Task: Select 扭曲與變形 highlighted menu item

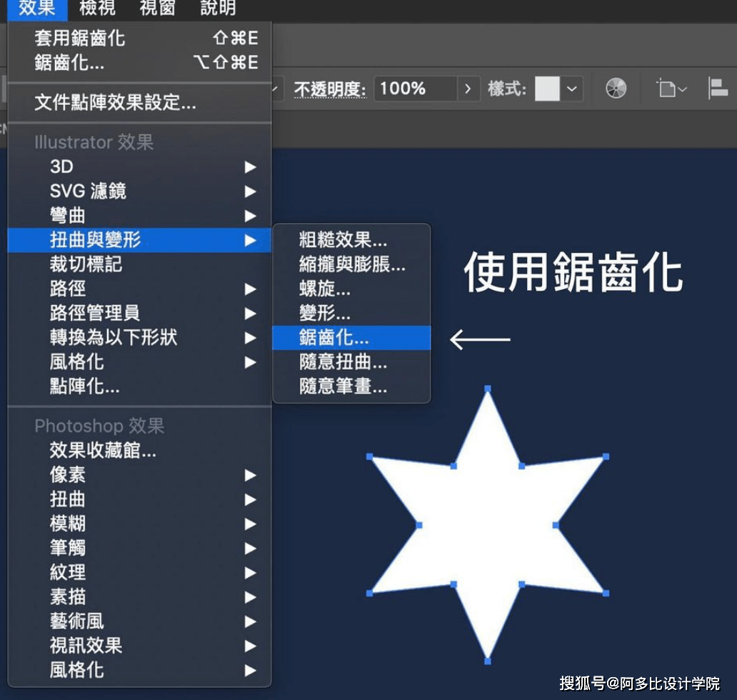Action: pos(139,240)
